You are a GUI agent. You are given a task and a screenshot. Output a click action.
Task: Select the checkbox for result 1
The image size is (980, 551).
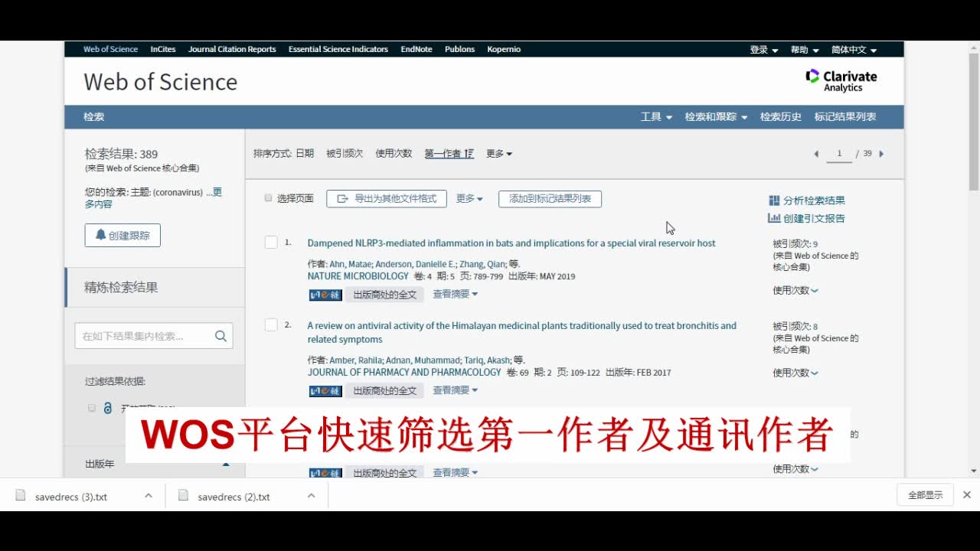[x=271, y=243]
